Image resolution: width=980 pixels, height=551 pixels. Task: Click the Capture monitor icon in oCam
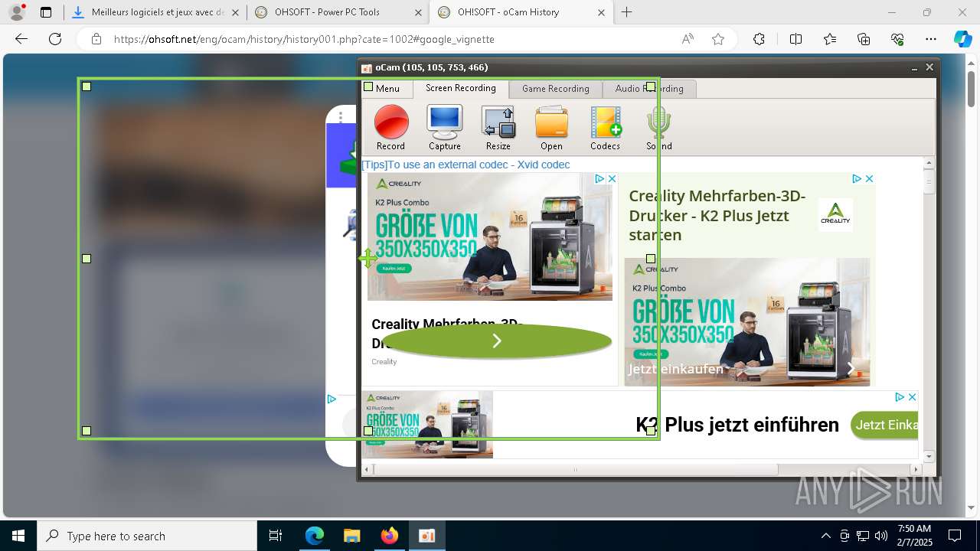(445, 128)
